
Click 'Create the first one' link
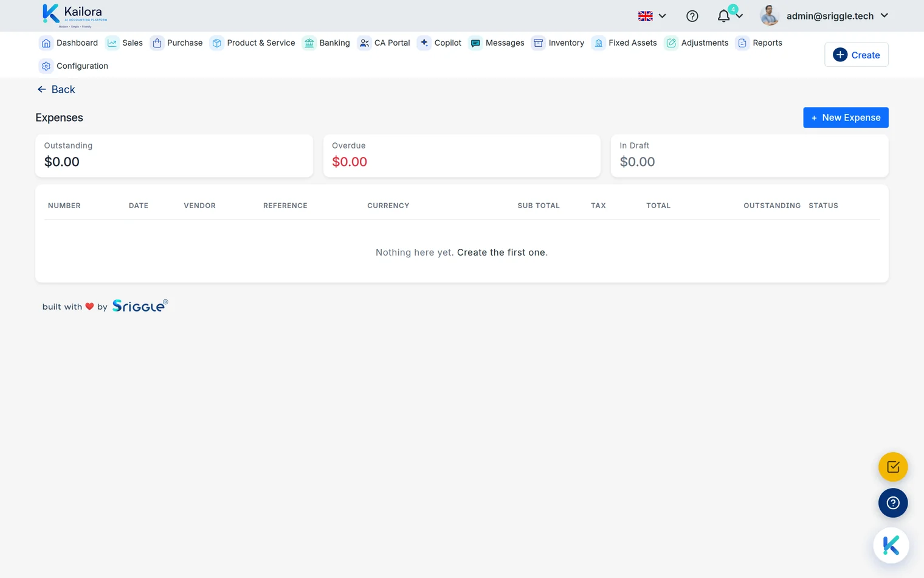pos(502,252)
